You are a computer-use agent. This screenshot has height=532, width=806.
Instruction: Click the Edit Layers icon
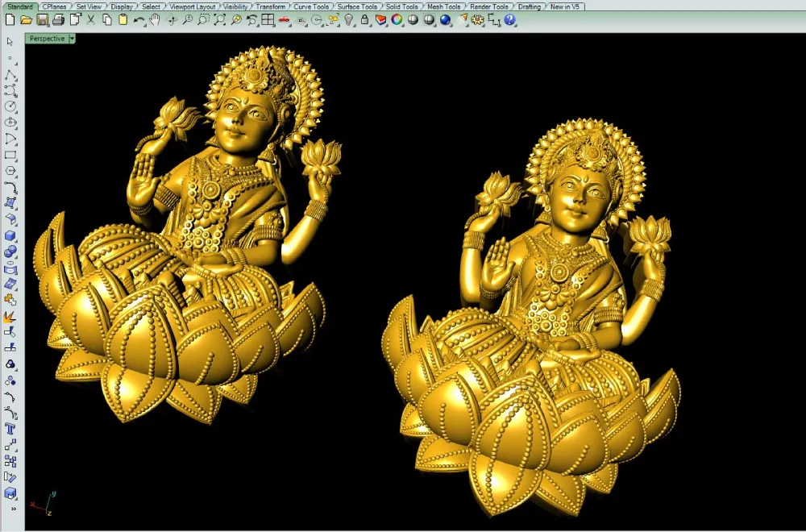(381, 20)
